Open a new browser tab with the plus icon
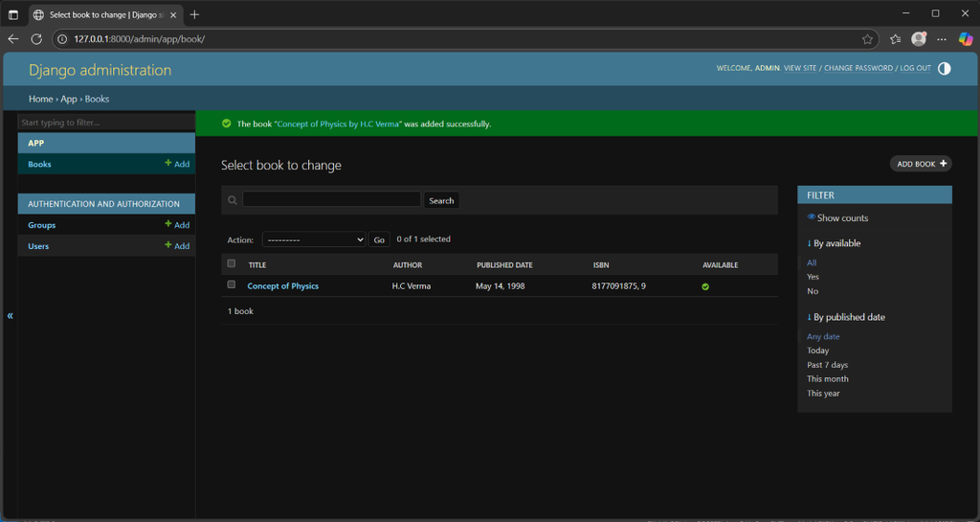Screen dimensions: 980x522 [x=194, y=14]
